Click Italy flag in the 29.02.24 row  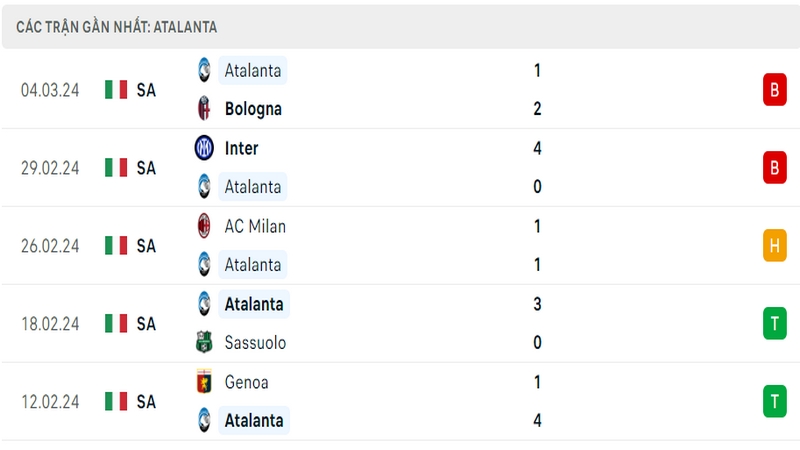(x=116, y=167)
